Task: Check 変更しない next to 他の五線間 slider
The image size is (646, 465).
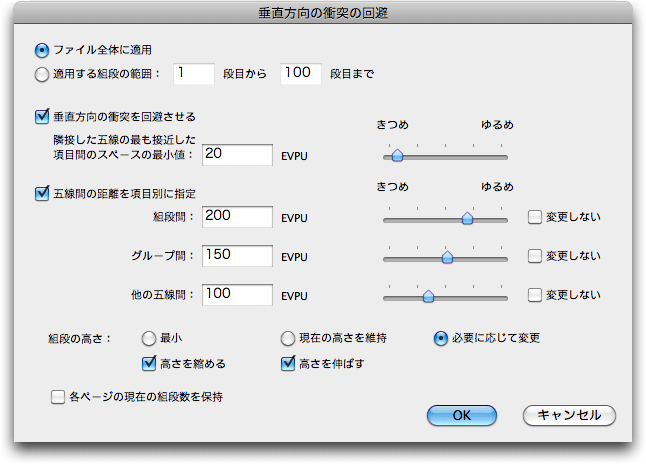Action: coord(535,295)
